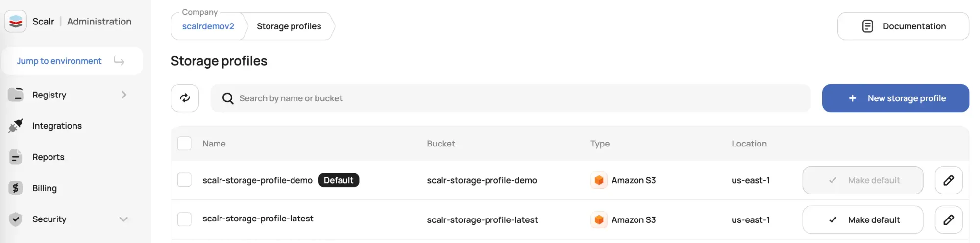Click the search magnifier icon
This screenshot has width=980, height=243.
point(228,98)
